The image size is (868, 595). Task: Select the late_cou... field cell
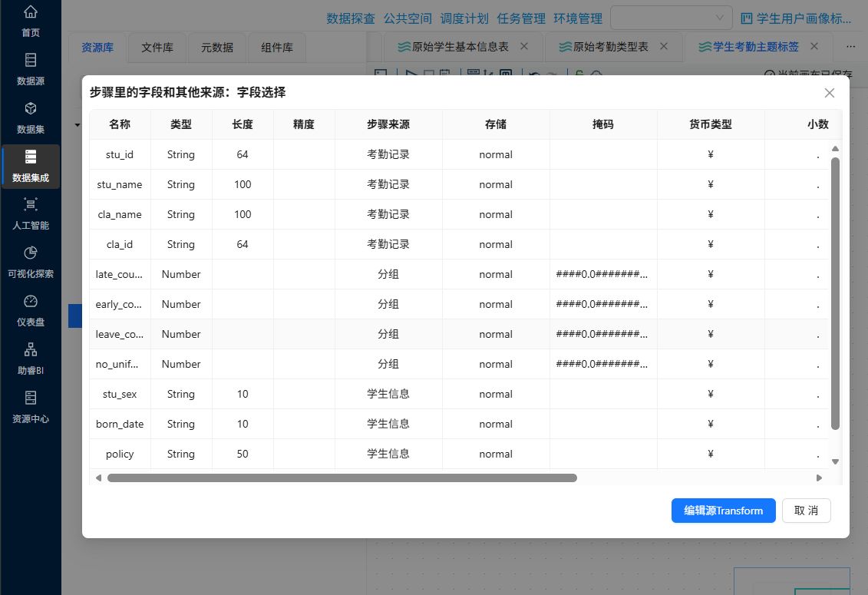pos(120,274)
